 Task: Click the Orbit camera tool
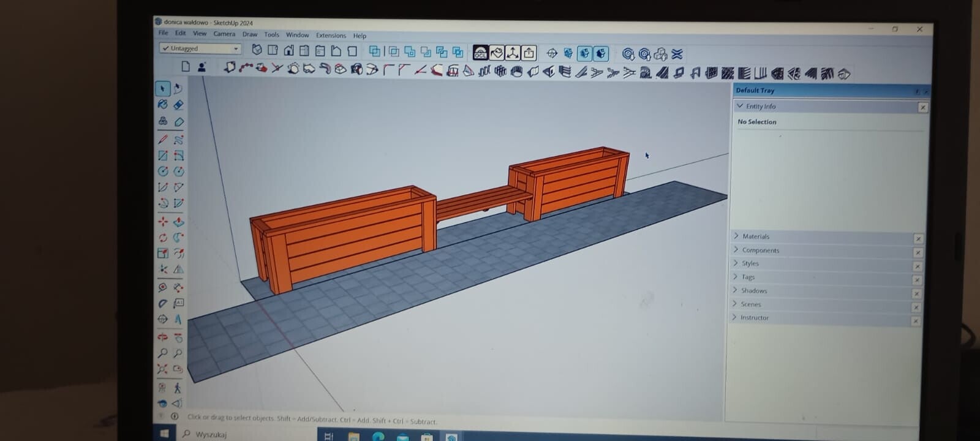(x=162, y=336)
